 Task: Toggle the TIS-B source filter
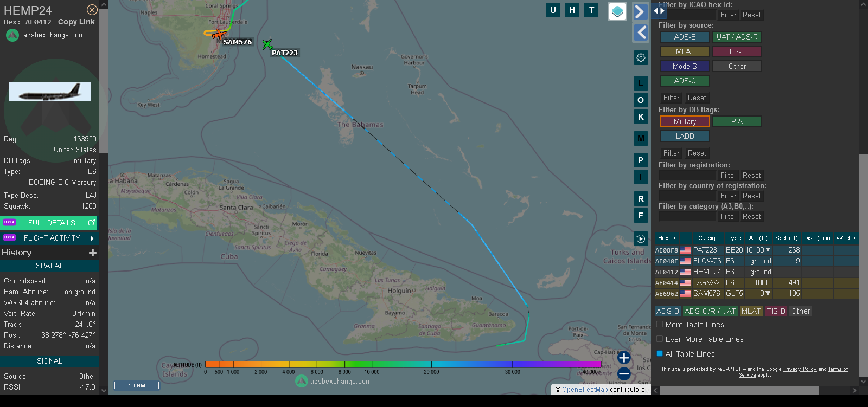click(x=737, y=51)
